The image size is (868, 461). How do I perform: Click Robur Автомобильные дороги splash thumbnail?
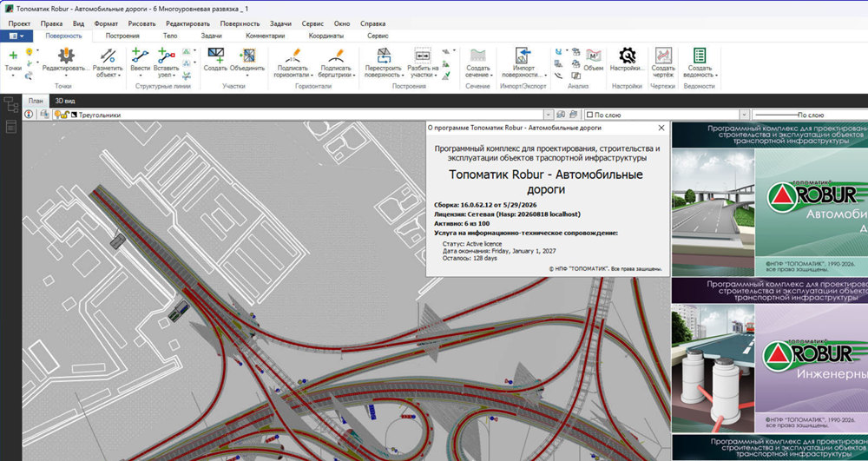coord(769,213)
